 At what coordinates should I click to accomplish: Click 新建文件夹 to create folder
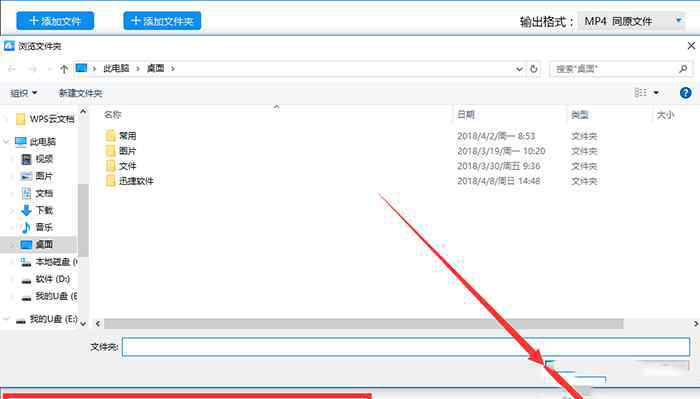tap(81, 93)
